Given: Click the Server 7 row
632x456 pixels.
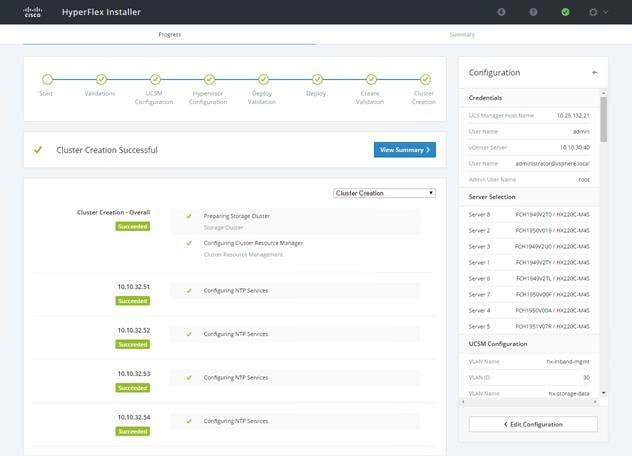Looking at the screenshot, I should (529, 295).
